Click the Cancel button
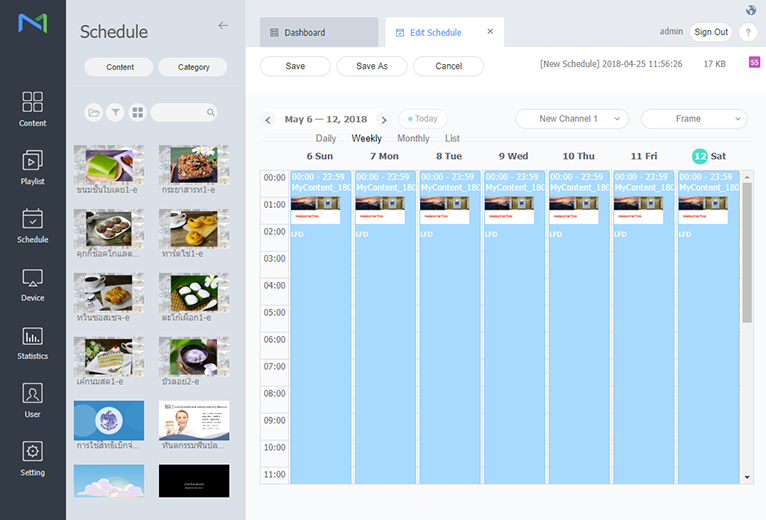 click(x=448, y=66)
